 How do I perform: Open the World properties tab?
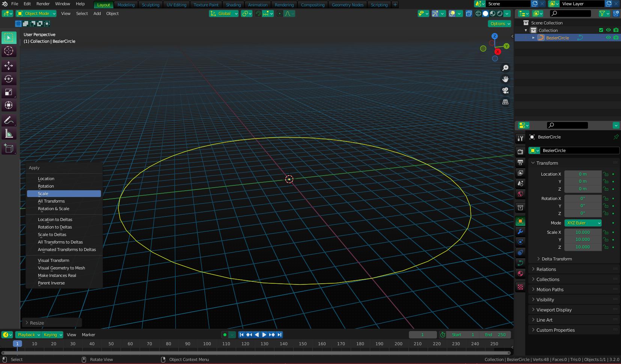tap(520, 194)
